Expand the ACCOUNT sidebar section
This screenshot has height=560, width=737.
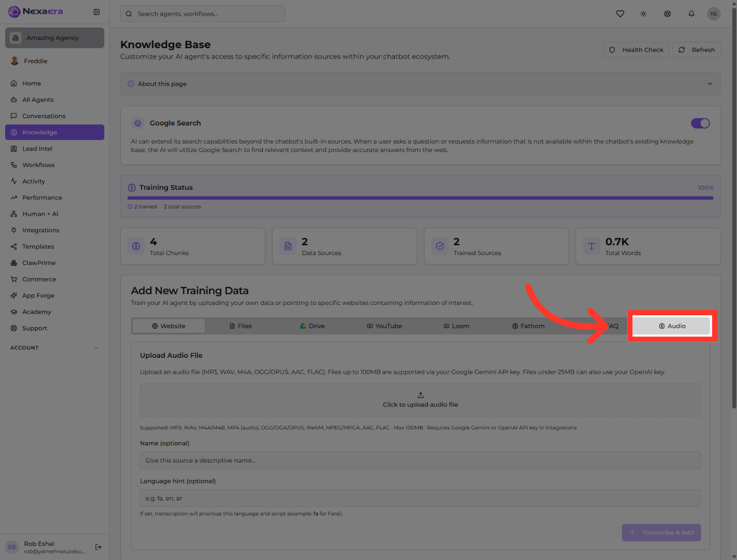(54, 348)
